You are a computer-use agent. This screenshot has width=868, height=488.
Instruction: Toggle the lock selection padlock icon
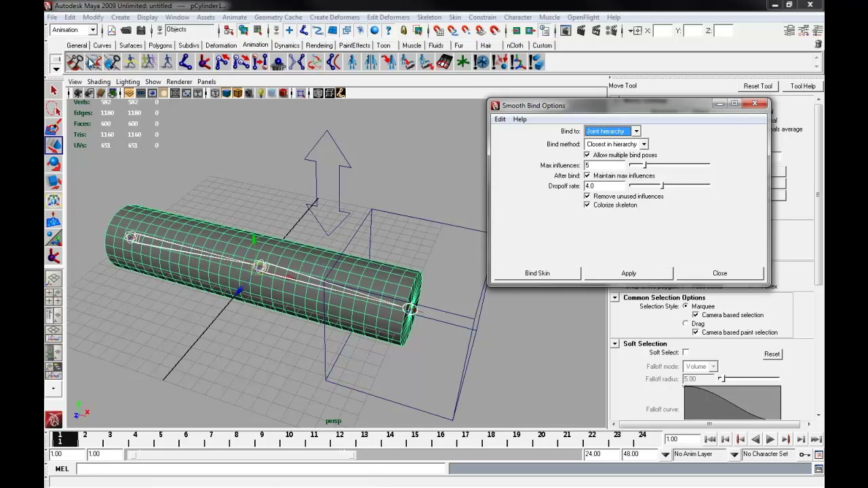[403, 30]
